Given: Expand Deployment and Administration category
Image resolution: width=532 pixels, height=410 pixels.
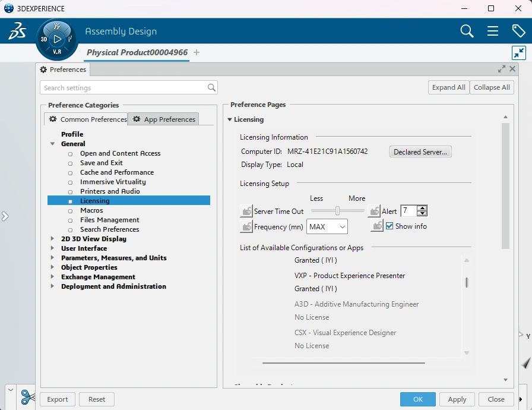Looking at the screenshot, I should pos(52,286).
